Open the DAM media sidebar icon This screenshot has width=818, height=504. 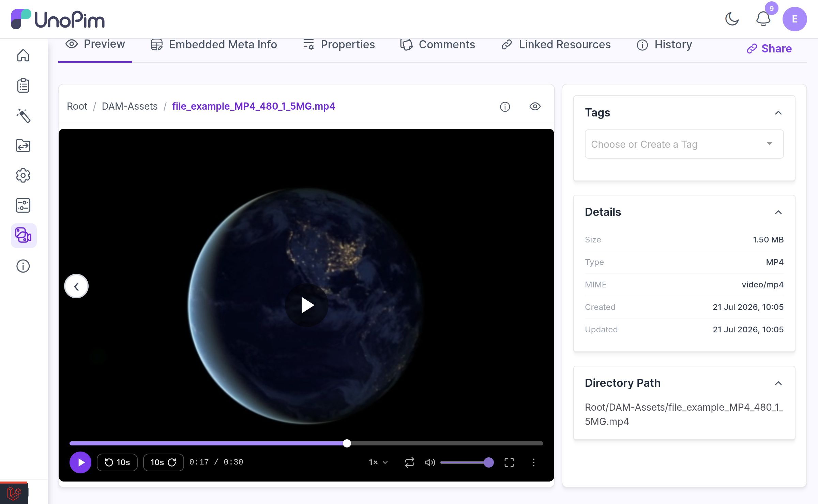coord(24,235)
